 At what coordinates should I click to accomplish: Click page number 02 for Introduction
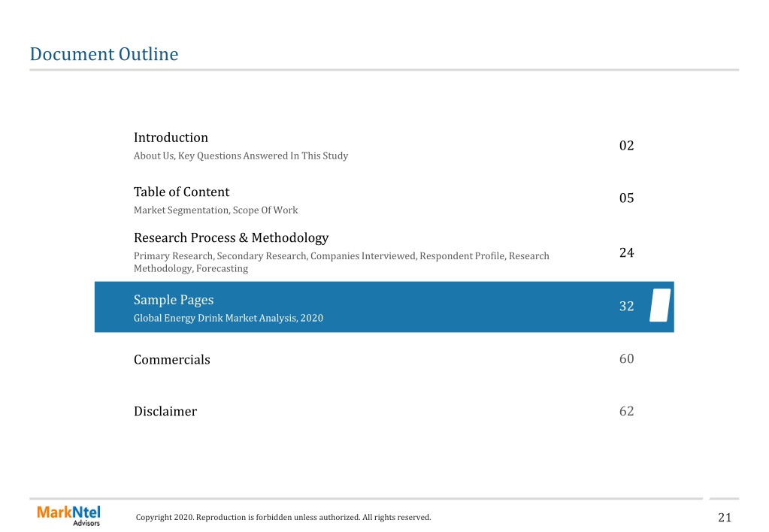(626, 146)
